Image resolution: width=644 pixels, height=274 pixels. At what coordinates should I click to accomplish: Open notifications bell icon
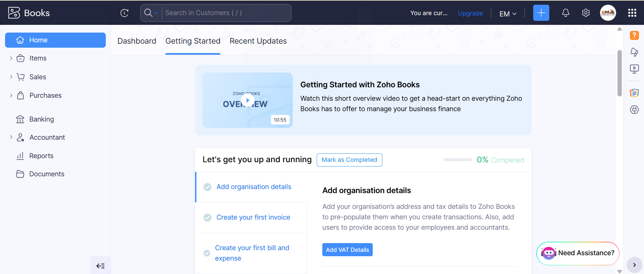[565, 13]
